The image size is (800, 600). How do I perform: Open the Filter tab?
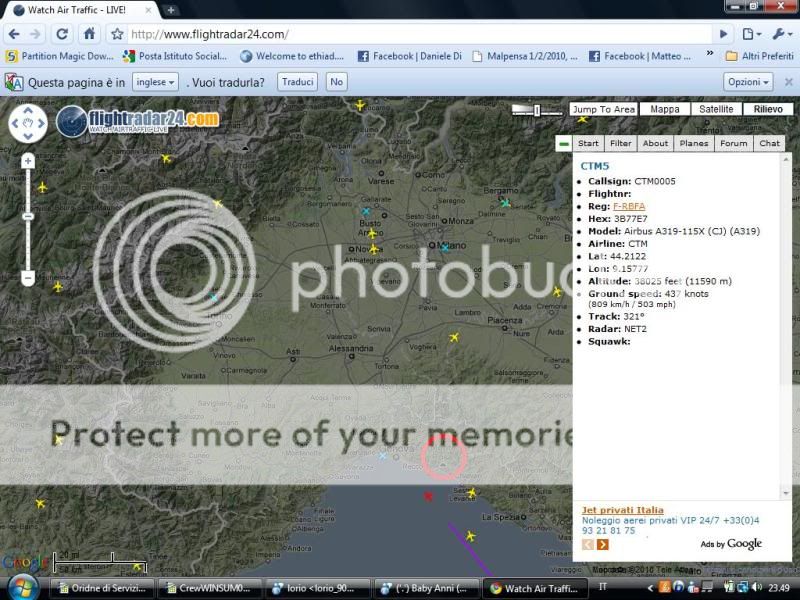pyautogui.click(x=620, y=143)
